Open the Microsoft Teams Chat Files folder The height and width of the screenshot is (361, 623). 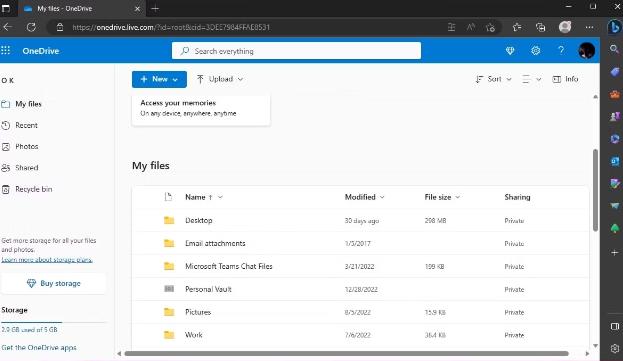(x=229, y=266)
